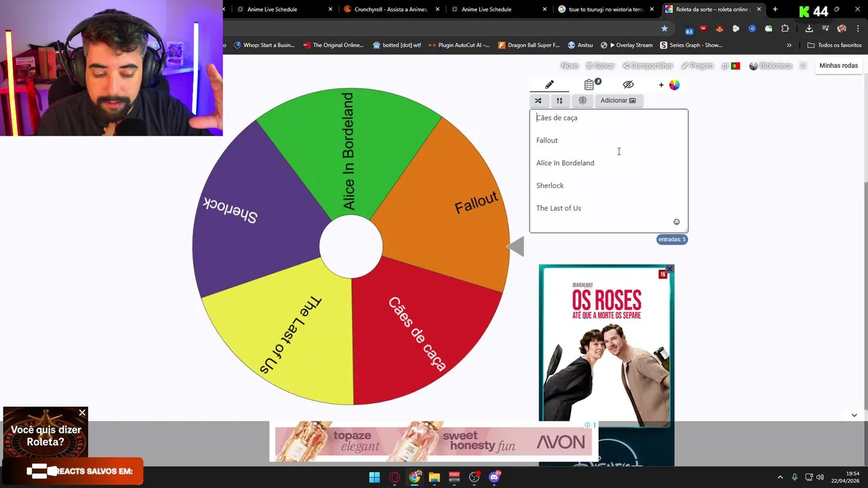Expand the bookmarks overflow chevron
The height and width of the screenshot is (488, 868).
click(789, 45)
